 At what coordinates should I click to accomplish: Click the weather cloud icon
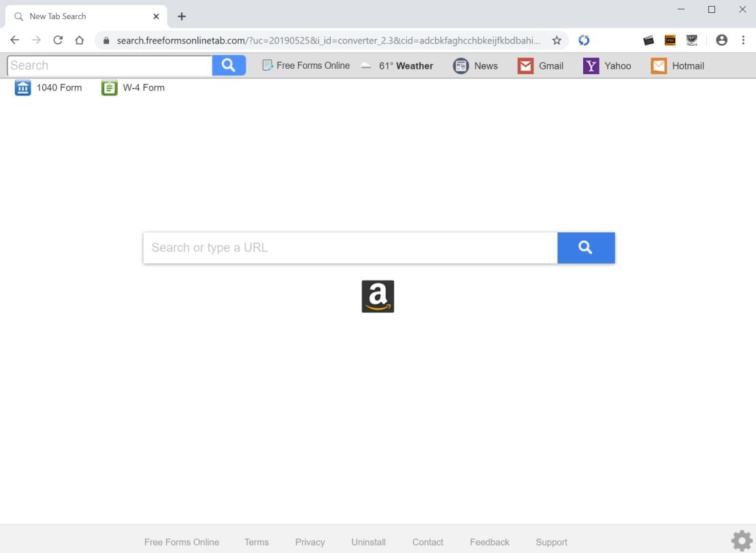(x=365, y=65)
